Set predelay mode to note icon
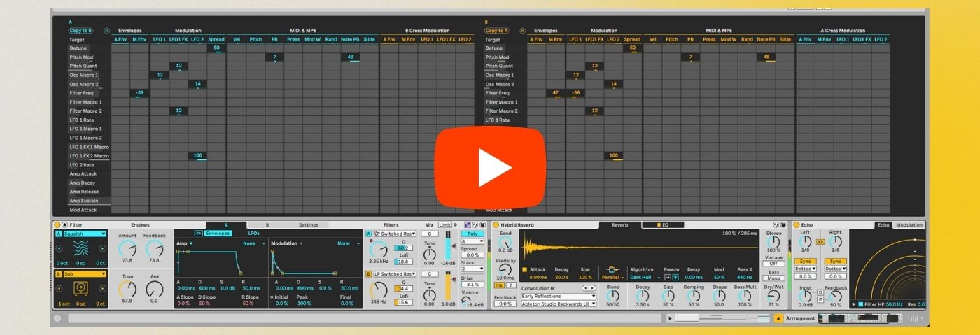980x335 pixels. pyautogui.click(x=510, y=285)
